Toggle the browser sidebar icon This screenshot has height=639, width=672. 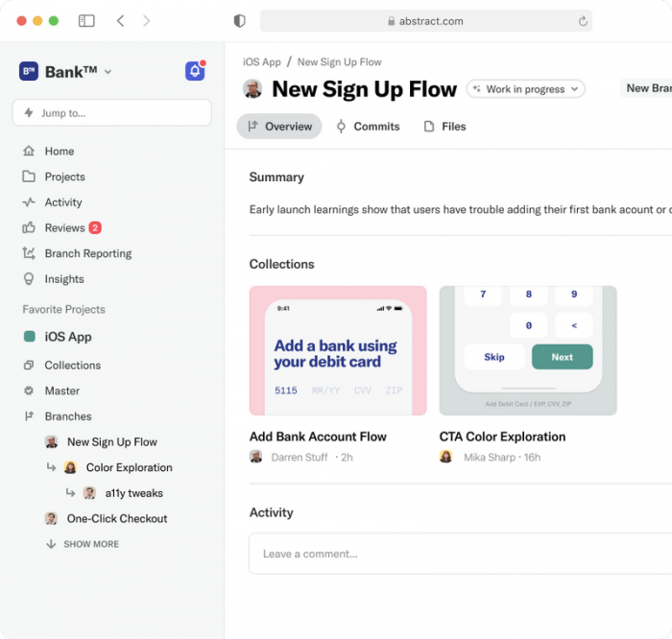(x=86, y=20)
